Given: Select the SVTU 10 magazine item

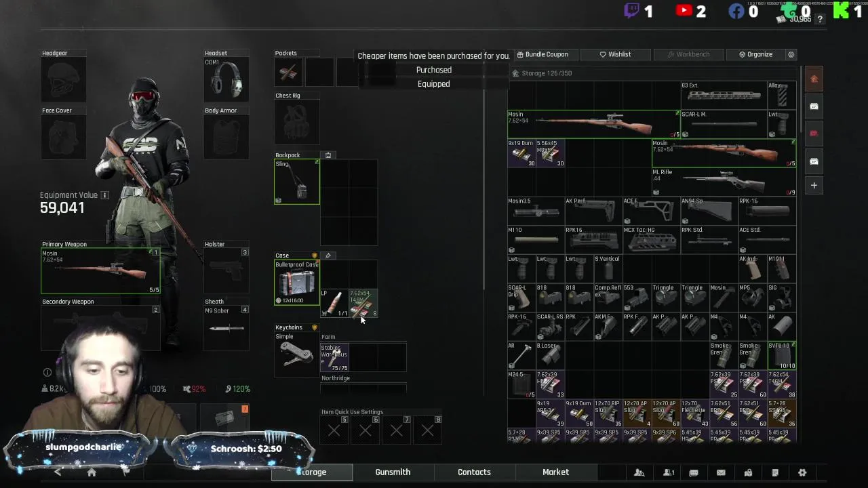Looking at the screenshot, I should click(781, 355).
